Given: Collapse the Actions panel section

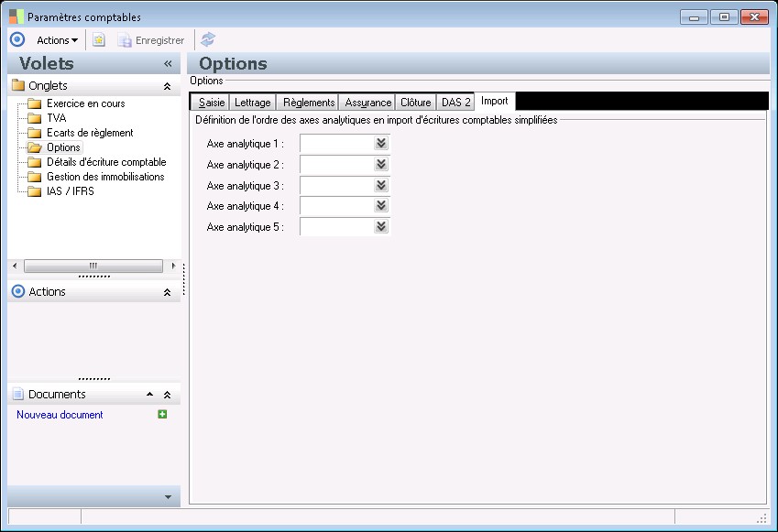Looking at the screenshot, I should pyautogui.click(x=167, y=292).
